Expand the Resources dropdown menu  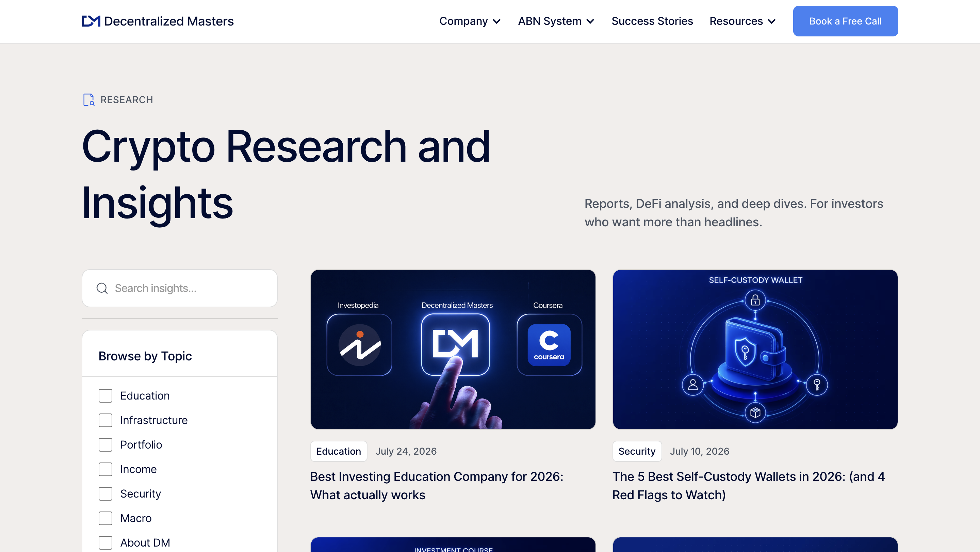pos(742,21)
